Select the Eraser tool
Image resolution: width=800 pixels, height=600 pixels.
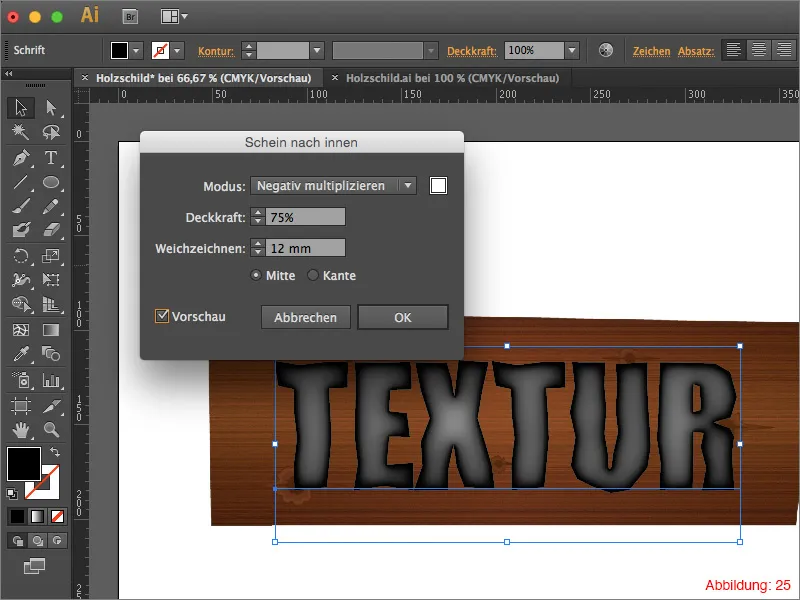point(51,230)
